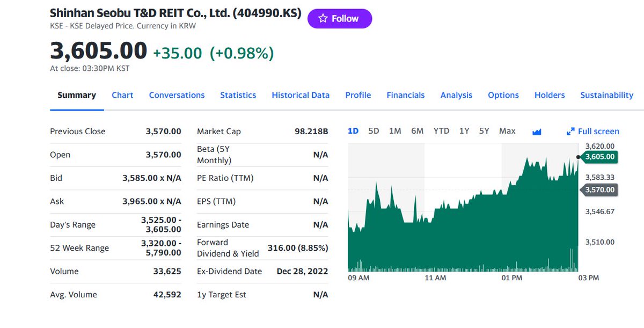Image resolution: width=644 pixels, height=328 pixels.
Task: Open the Profile tab
Action: (358, 95)
